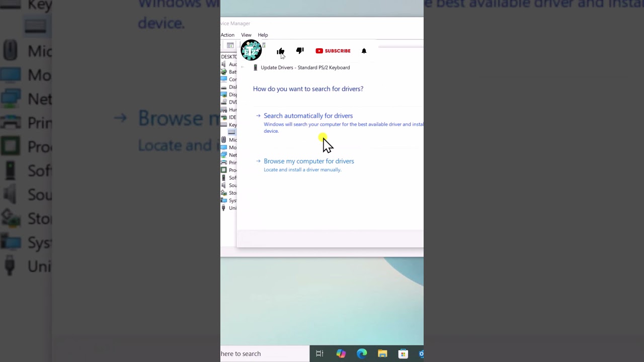644x362 pixels.
Task: Select the DVD drives category icon
Action: pos(223,102)
